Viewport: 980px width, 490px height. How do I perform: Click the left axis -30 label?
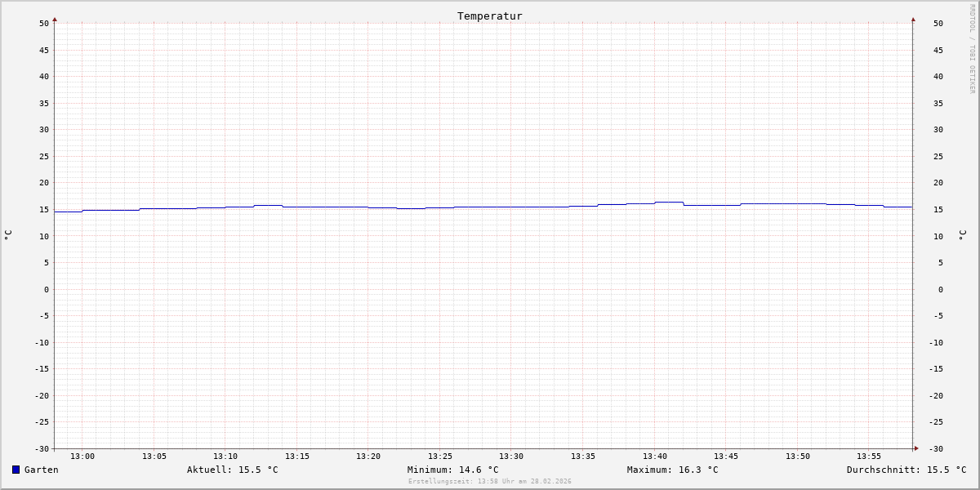pos(42,448)
